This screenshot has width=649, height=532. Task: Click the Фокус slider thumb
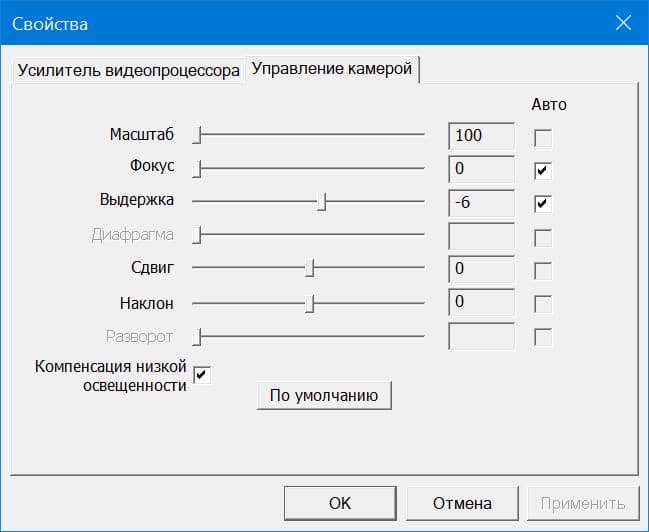pos(198,169)
